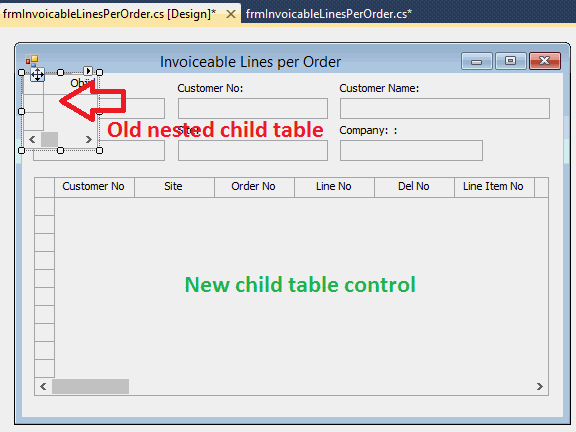Click the Customer Name text box
This screenshot has width=576, height=432.
coord(445,108)
